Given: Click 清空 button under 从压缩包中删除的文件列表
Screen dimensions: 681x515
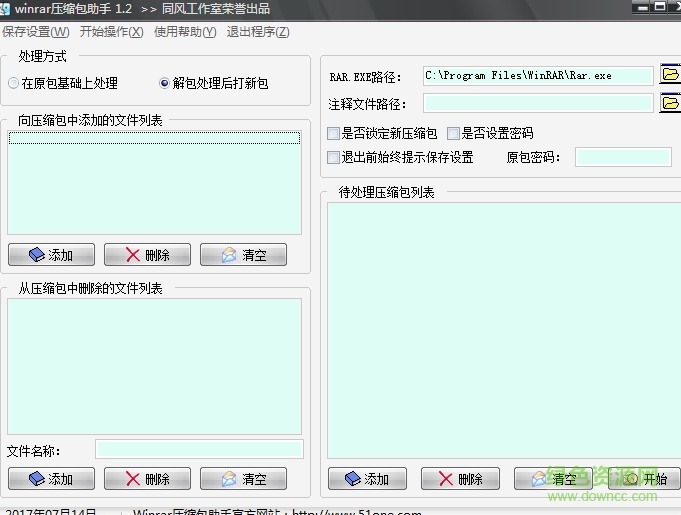Looking at the screenshot, I should [243, 479].
